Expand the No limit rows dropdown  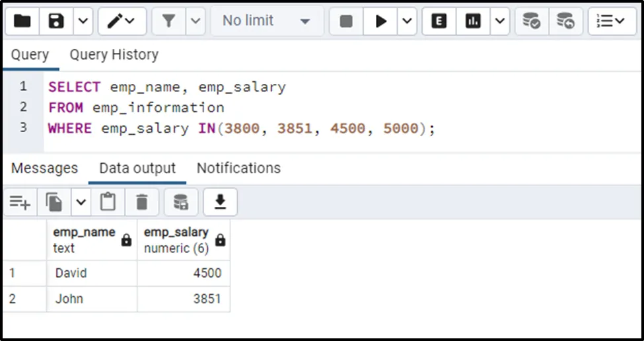(266, 21)
